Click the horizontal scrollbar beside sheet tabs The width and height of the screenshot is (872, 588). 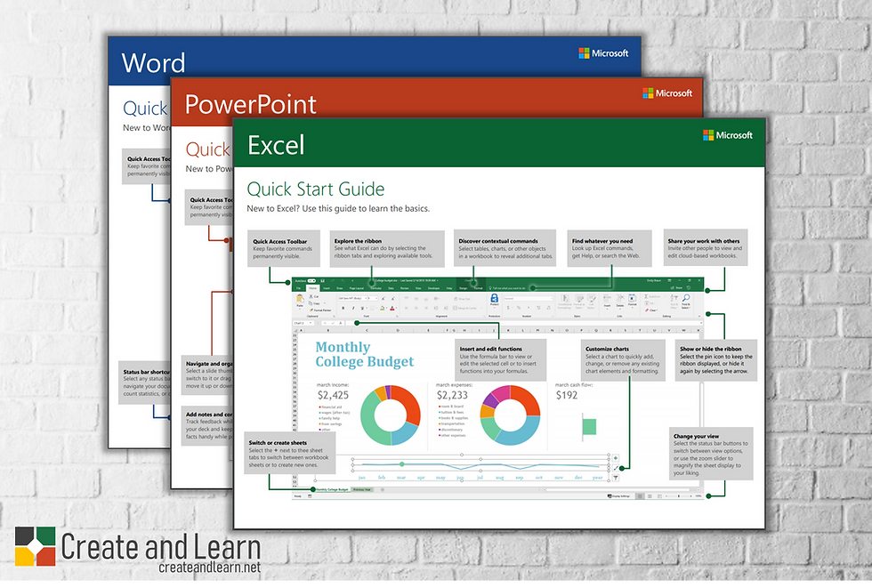[618, 489]
